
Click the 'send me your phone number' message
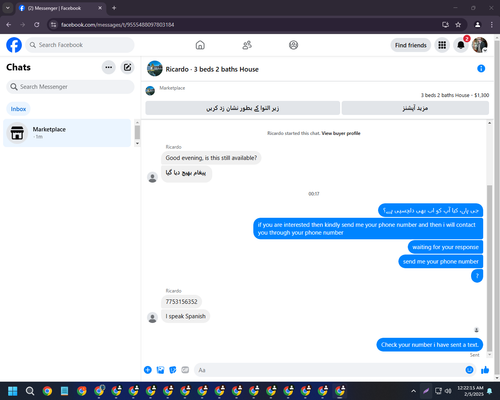tap(441, 262)
